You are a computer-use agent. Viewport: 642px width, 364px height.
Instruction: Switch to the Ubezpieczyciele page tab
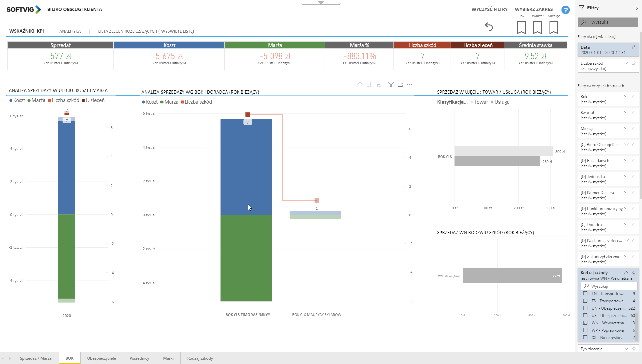coord(101,358)
